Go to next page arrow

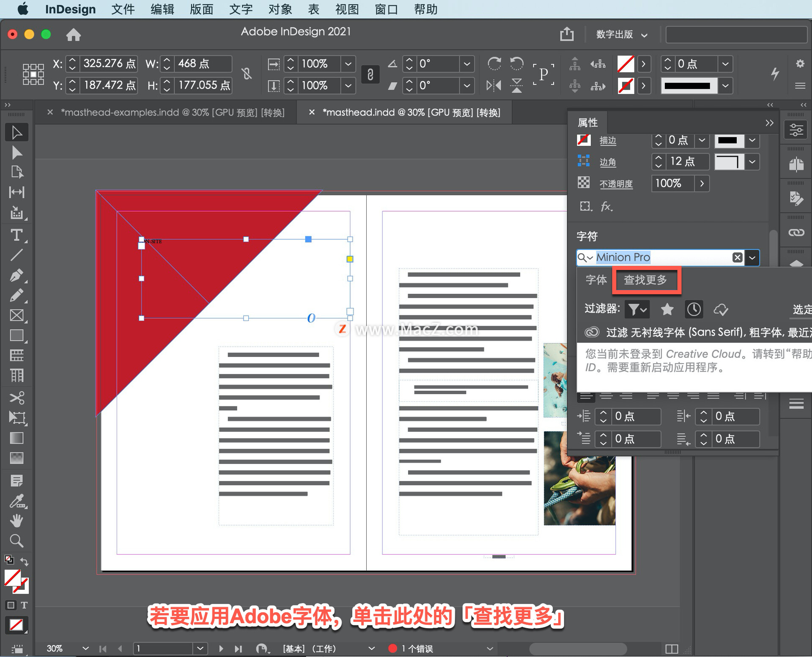pyautogui.click(x=221, y=648)
